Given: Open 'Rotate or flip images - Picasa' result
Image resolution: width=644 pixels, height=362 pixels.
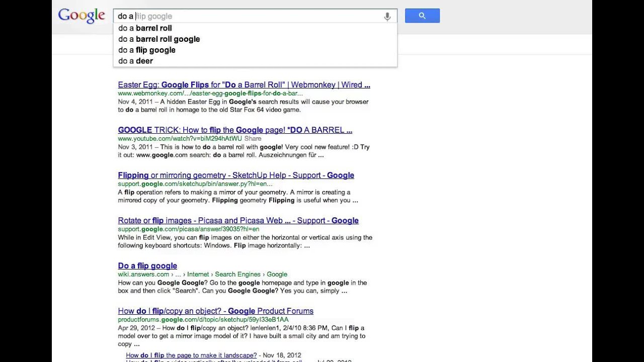Looking at the screenshot, I should point(238,221).
